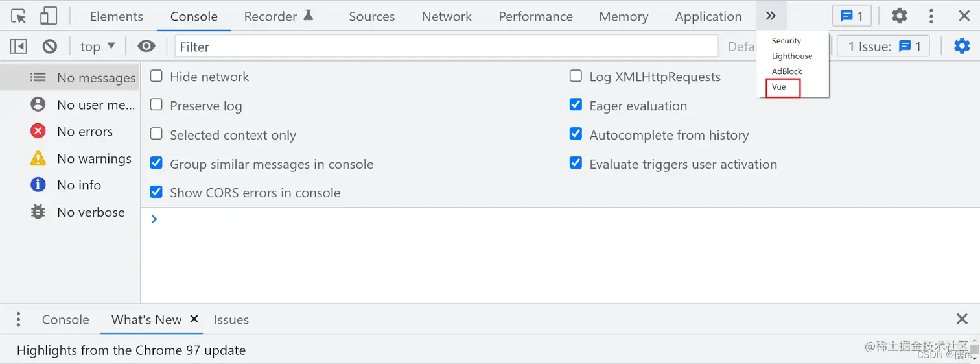The image size is (980, 364).
Task: Switch to the Network tab
Action: [x=447, y=16]
